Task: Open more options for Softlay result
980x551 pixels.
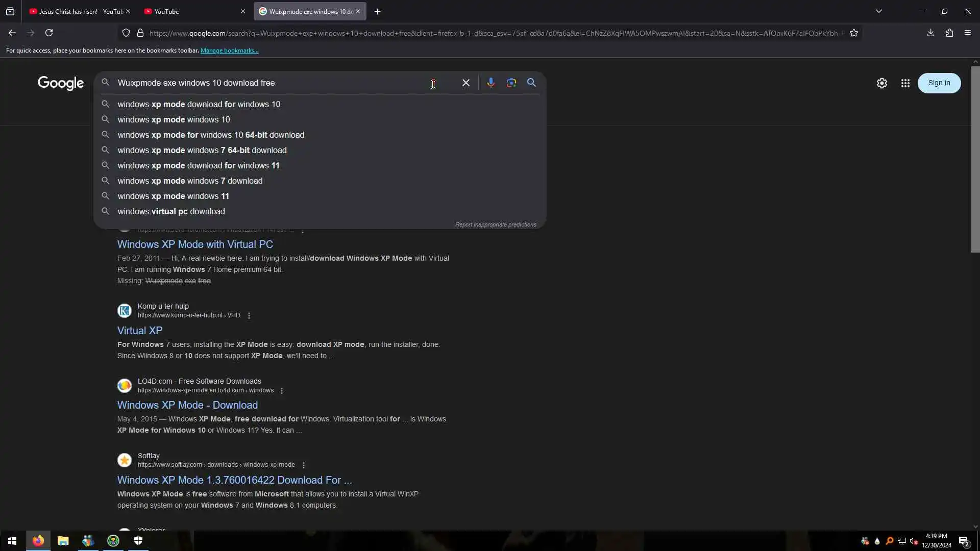Action: pos(304,465)
